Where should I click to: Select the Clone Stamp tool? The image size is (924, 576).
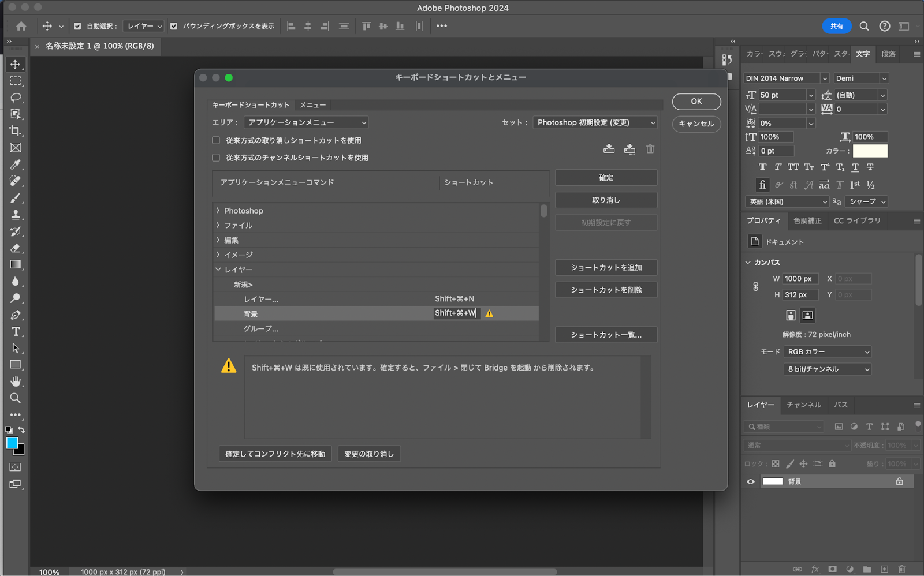16,215
